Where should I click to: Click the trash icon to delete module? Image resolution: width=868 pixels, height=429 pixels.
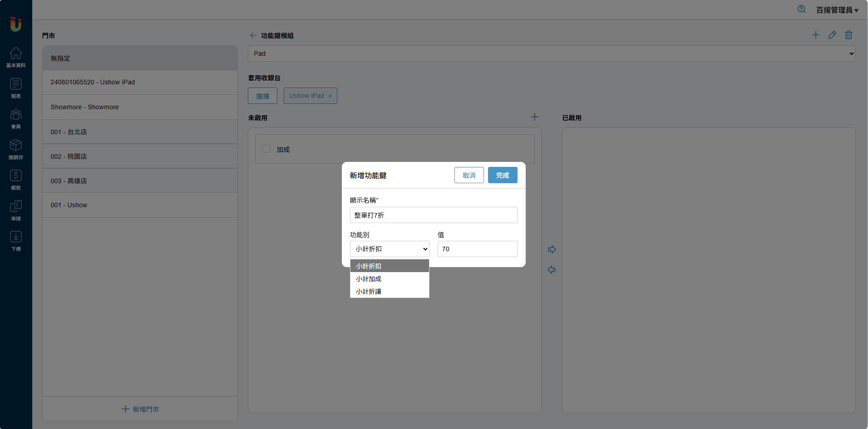pos(848,35)
